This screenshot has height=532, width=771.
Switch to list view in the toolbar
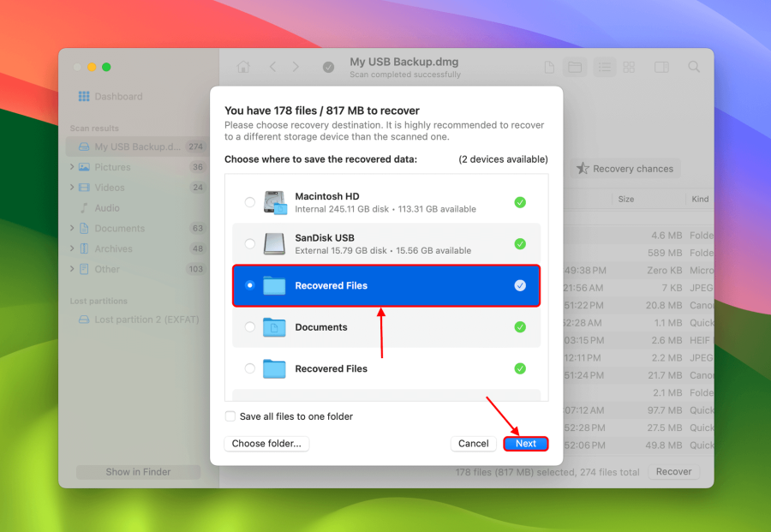coord(605,67)
